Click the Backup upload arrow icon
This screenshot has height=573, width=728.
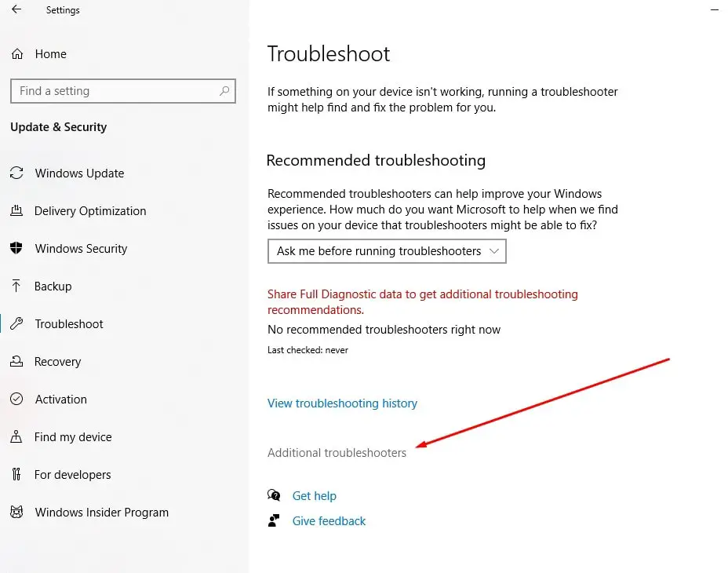coord(16,286)
